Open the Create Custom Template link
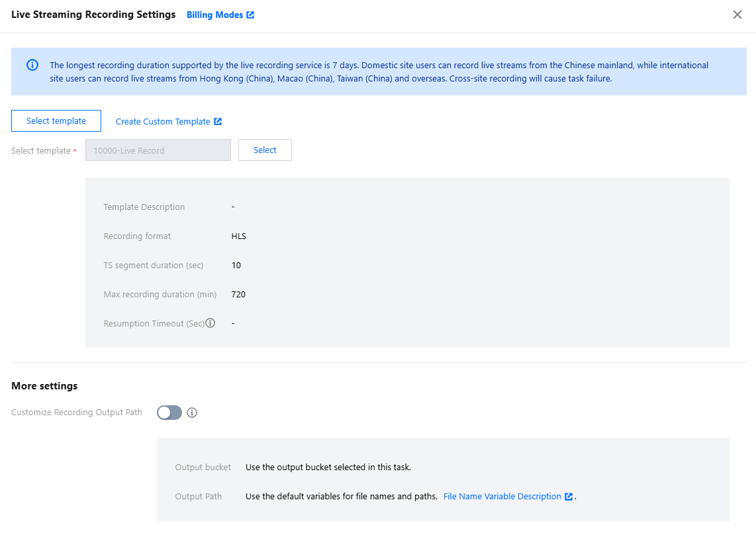This screenshot has height=545, width=756. point(163,121)
